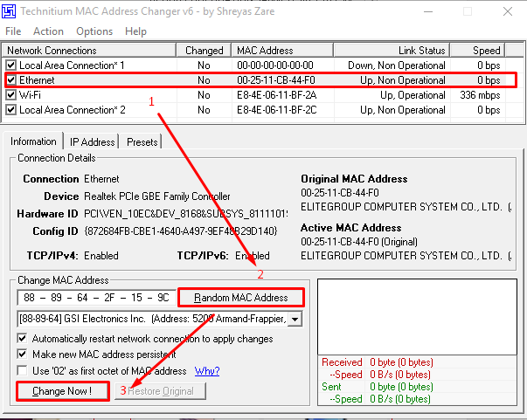The width and height of the screenshot is (527, 420).
Task: Click the 'Up, Operational' status cell
Action: 413,95
